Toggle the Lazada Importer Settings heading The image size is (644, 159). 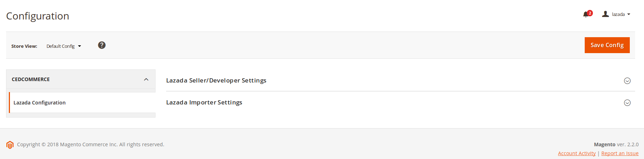tap(204, 102)
